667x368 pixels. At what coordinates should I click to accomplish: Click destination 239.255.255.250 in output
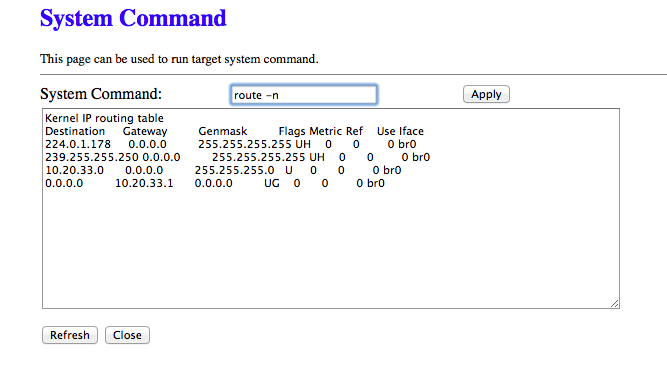(92, 157)
